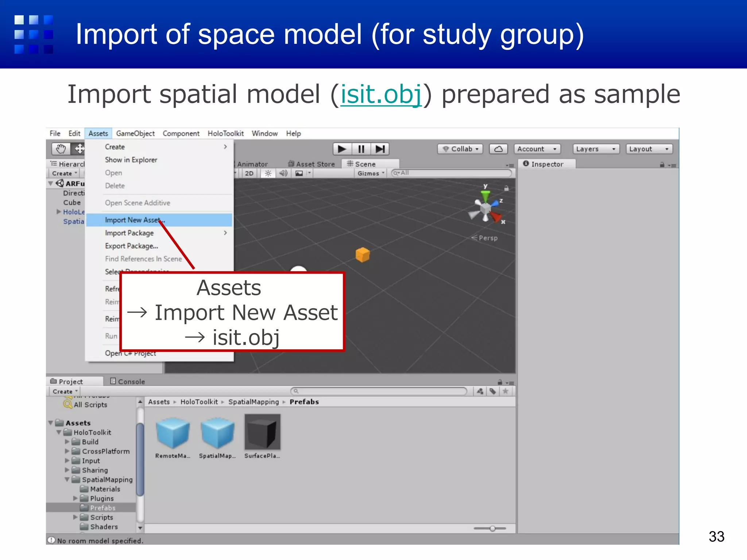
Task: Expand the Create submenu in Assets menu
Action: [159, 147]
